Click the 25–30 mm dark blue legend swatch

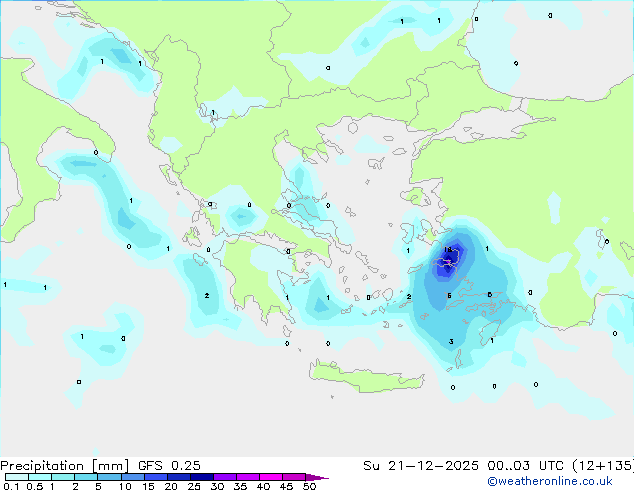coord(202,477)
